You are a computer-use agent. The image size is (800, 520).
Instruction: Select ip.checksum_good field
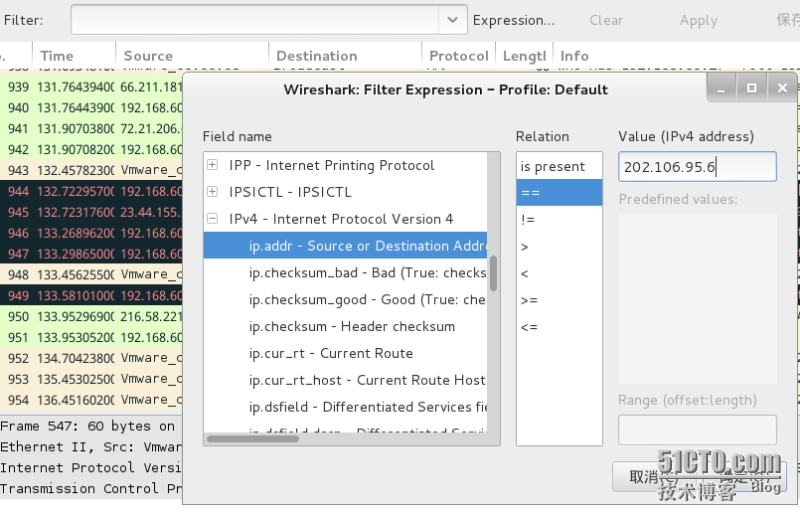point(345,300)
